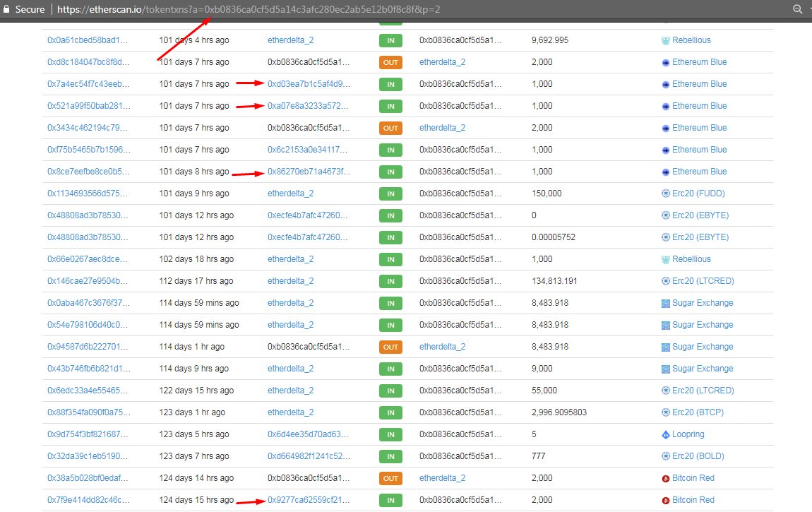Open transaction hash 0x94587d6b222701...

88,347
